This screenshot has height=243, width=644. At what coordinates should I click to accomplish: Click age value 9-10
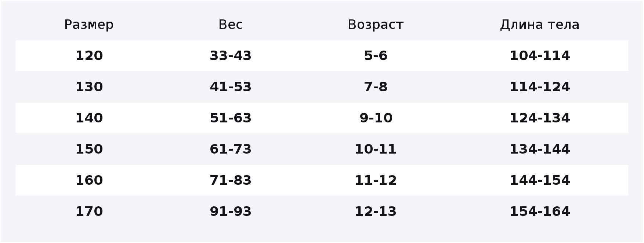(x=376, y=118)
